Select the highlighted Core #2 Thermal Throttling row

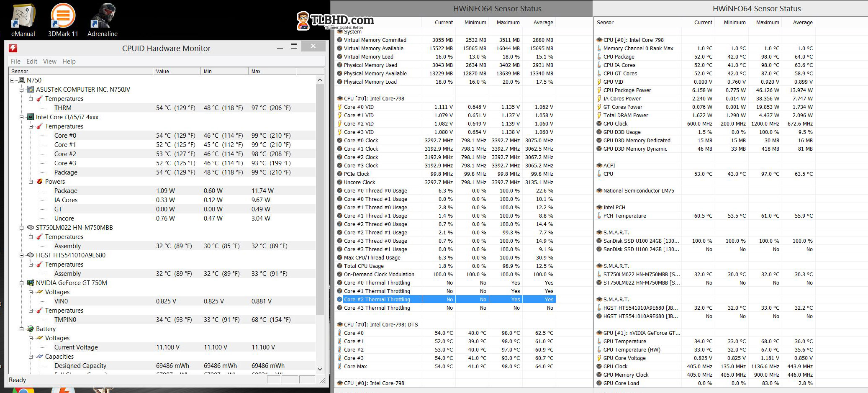(447, 300)
